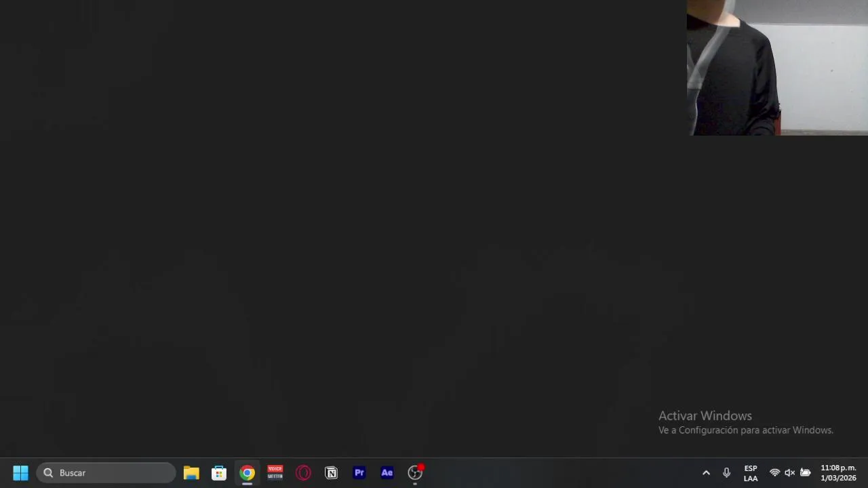Open File Explorer from the taskbar
This screenshot has width=868, height=488.
(191, 472)
